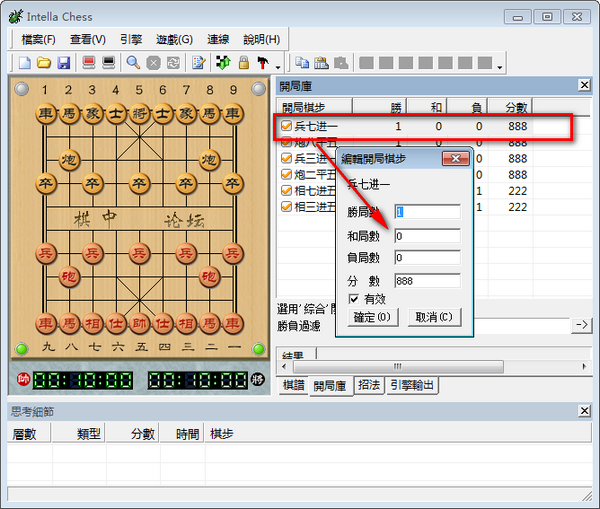Uncheck the 相三进五 opening move checkbox
600x509 pixels.
point(286,207)
